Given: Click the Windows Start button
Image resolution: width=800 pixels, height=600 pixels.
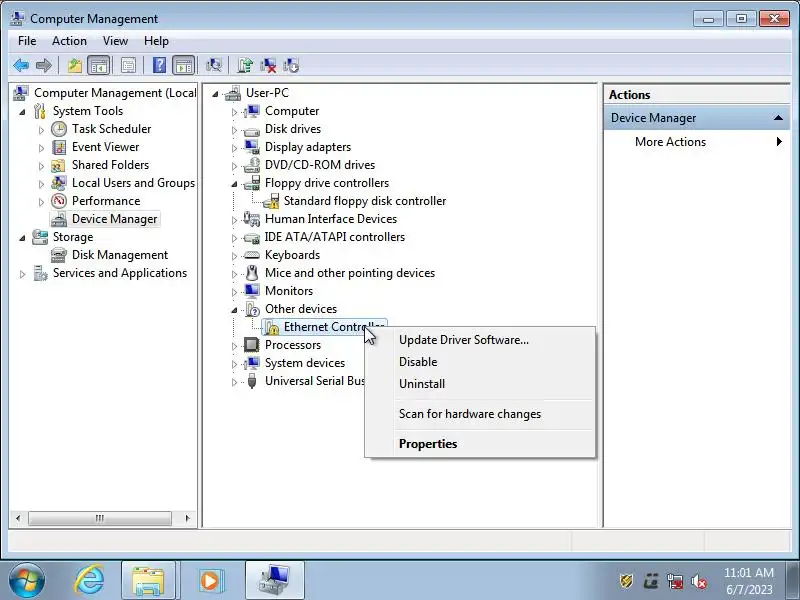Looking at the screenshot, I should tap(27, 580).
